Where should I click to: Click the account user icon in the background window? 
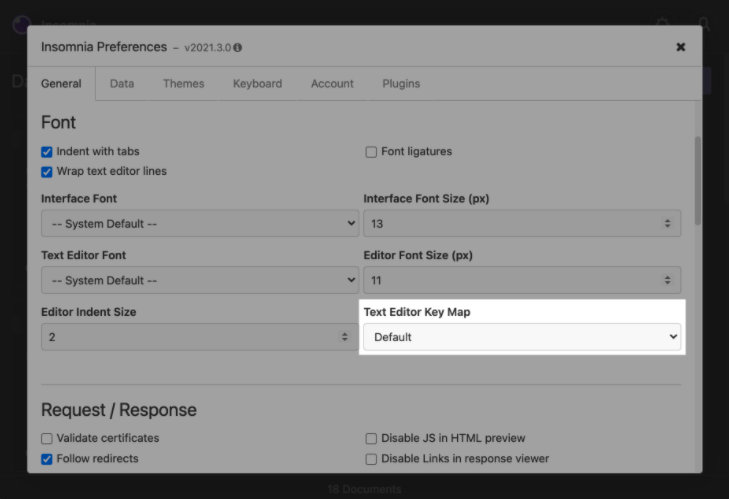(x=703, y=23)
